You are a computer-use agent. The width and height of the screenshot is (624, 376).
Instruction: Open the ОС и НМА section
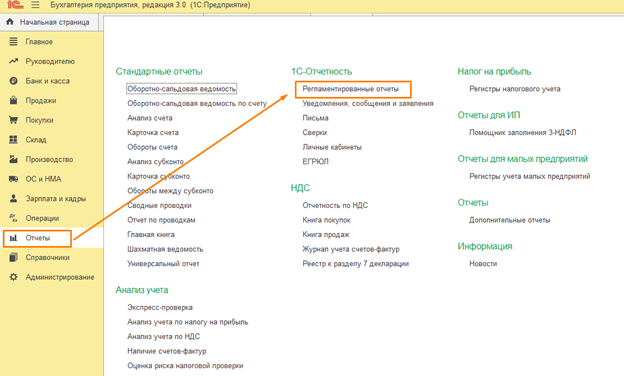click(43, 179)
